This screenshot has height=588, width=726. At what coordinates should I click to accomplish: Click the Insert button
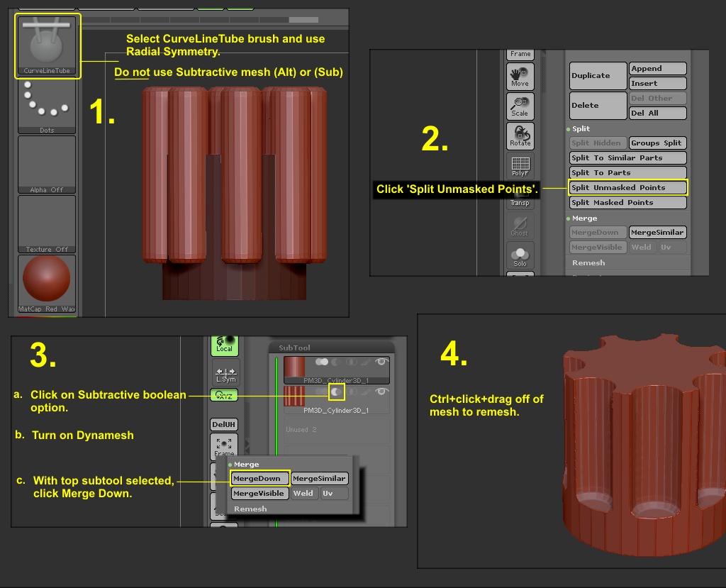[657, 84]
